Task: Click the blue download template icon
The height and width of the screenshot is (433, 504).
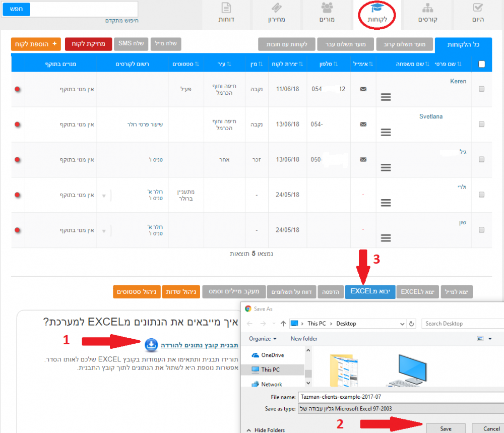Action: tap(151, 345)
